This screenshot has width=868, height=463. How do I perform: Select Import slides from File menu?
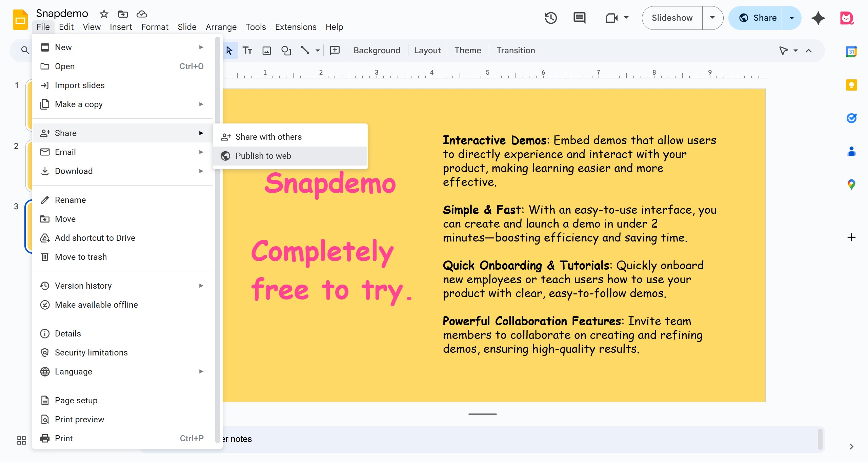click(x=123, y=85)
